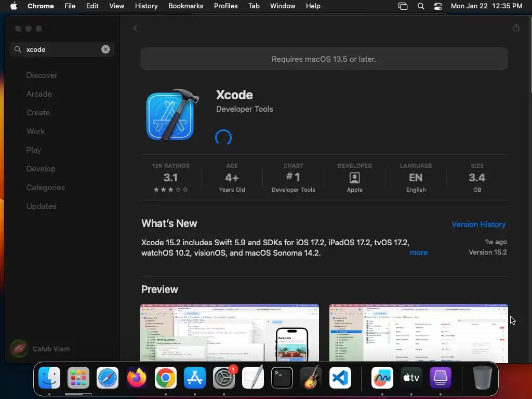Viewport: 532px width, 399px height.
Task: Click the Stage Manager menu bar icon
Action: click(403, 6)
